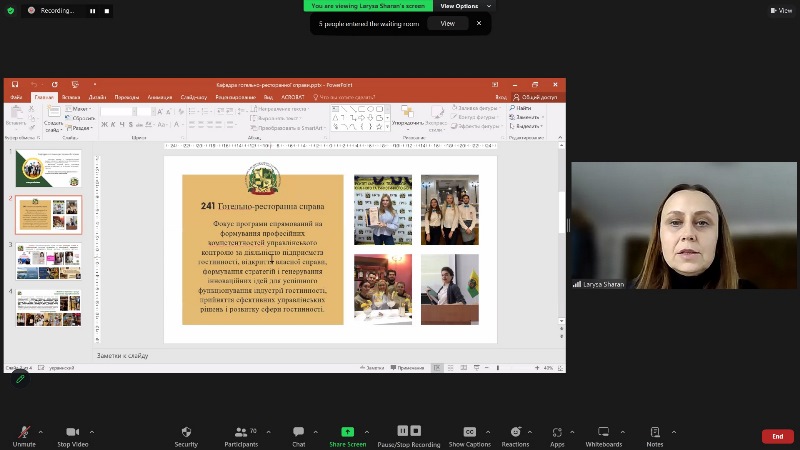Open the View layout menu at top right
The width and height of the screenshot is (800, 450).
click(782, 10)
